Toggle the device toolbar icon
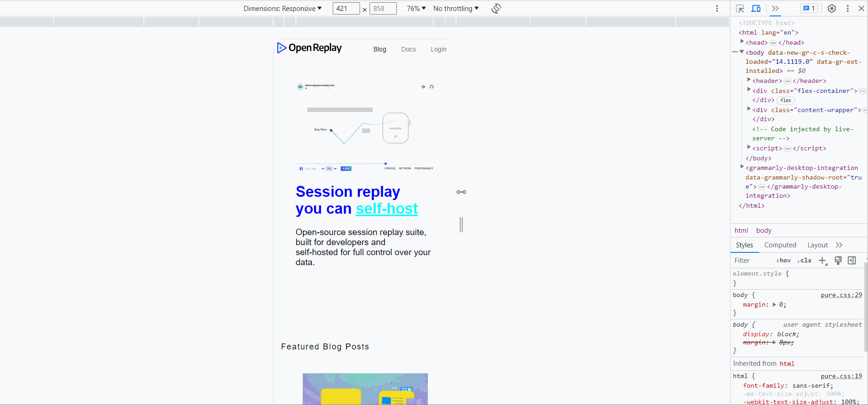The height and width of the screenshot is (405, 868). (756, 9)
